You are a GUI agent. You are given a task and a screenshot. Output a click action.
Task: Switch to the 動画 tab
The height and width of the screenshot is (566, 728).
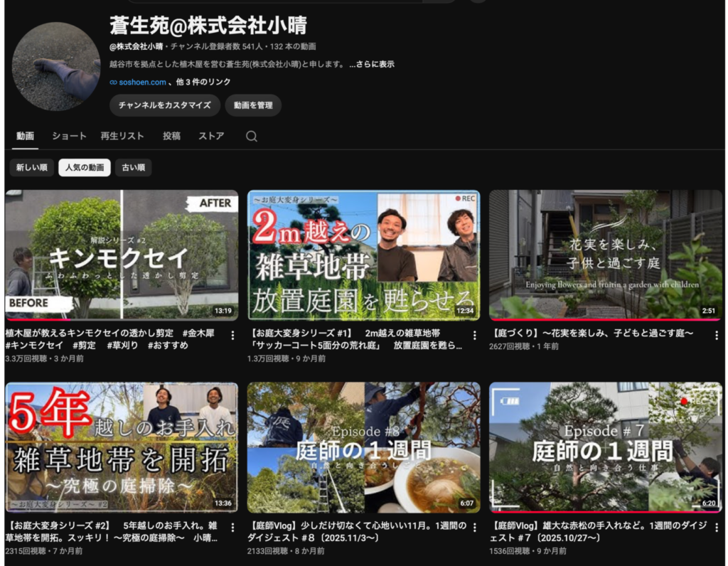click(25, 136)
